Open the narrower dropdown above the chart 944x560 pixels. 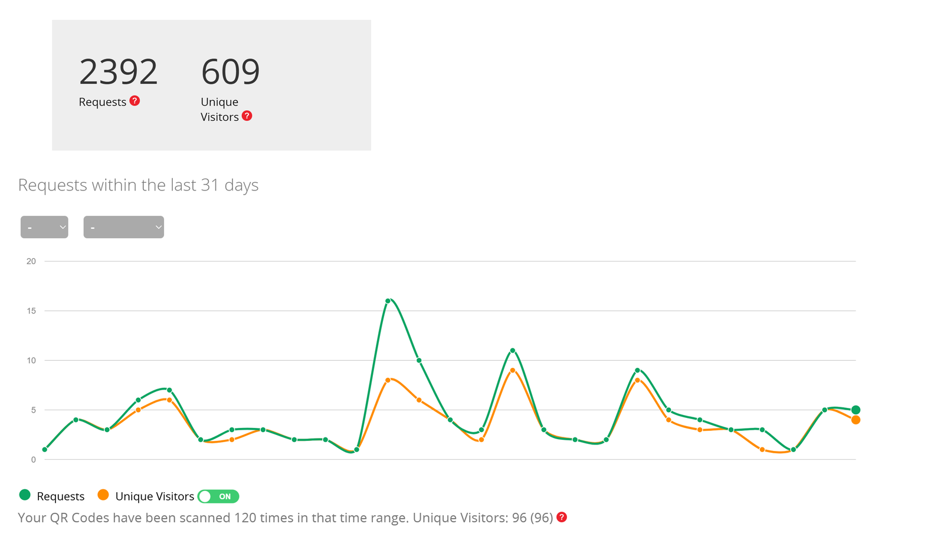[44, 227]
